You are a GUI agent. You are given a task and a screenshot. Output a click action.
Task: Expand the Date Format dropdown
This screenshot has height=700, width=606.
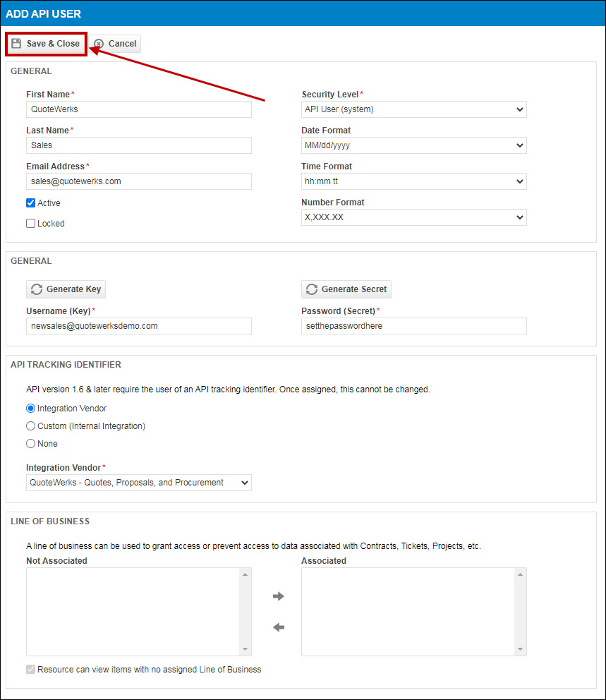413,145
